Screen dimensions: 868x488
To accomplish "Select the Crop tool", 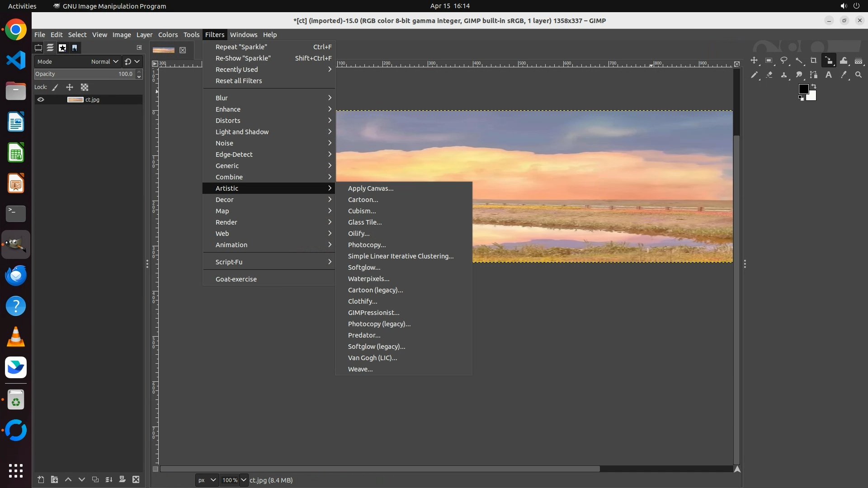I will click(814, 61).
